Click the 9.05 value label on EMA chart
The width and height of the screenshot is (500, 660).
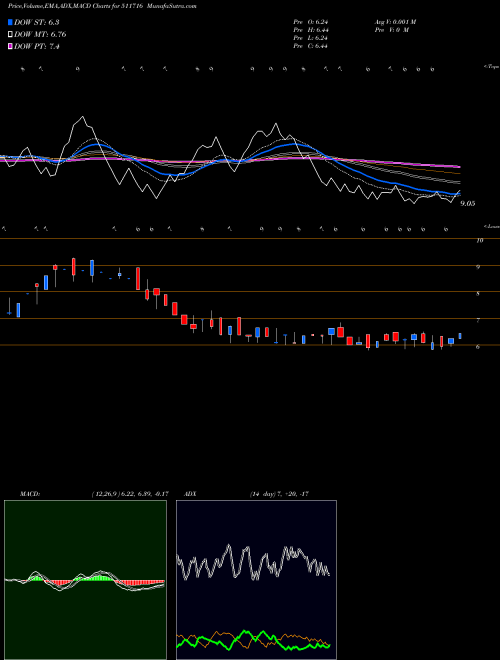(468, 203)
